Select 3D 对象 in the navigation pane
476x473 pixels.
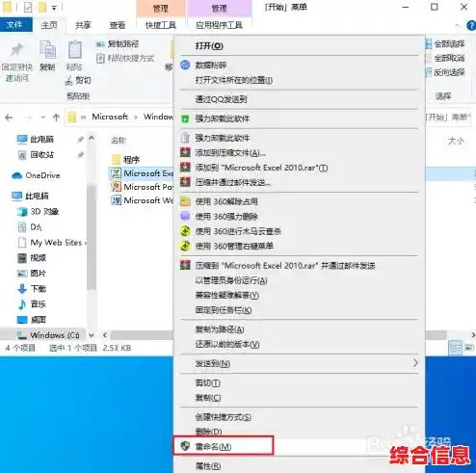(39, 211)
